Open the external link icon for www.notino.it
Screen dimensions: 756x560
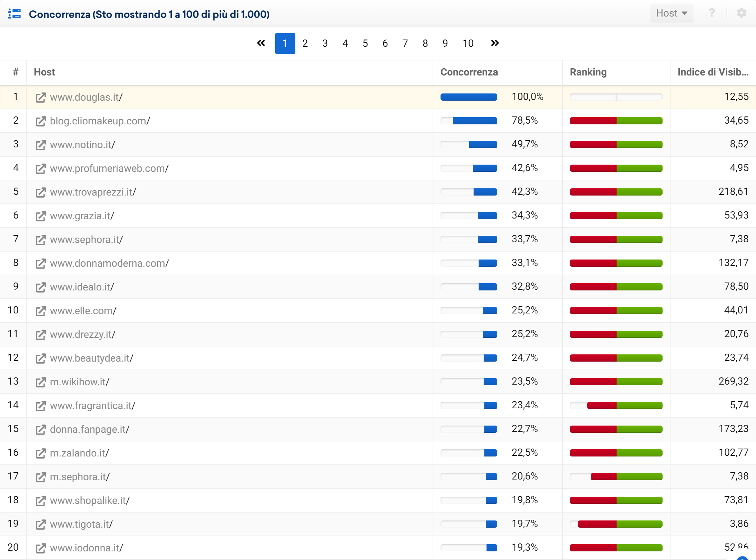point(41,145)
